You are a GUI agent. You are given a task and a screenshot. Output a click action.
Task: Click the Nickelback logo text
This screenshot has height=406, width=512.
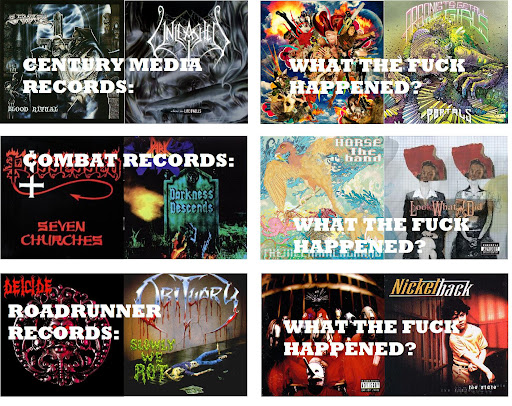point(431,288)
